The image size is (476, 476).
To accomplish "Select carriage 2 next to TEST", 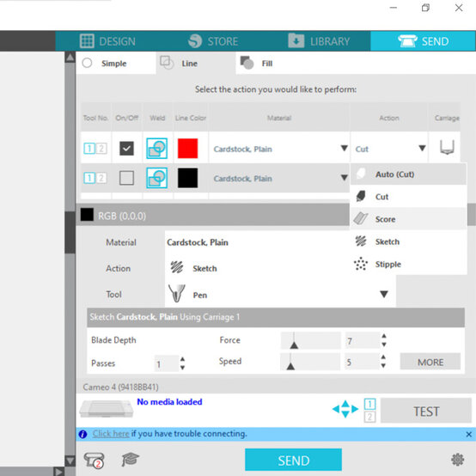I will click(369, 417).
